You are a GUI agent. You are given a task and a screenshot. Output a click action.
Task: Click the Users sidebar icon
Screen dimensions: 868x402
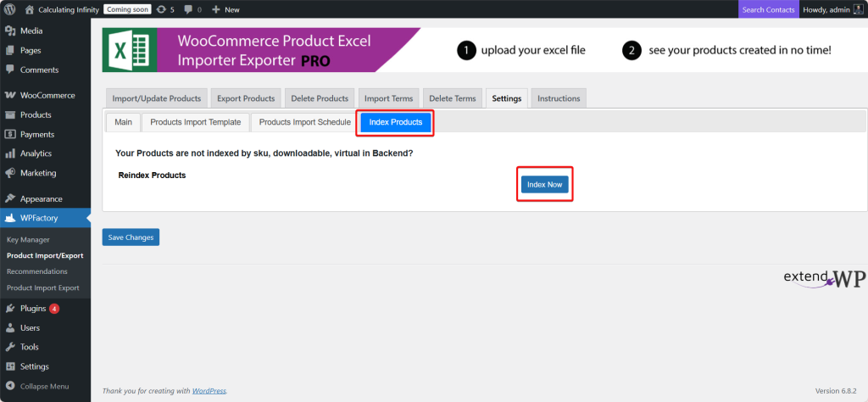click(9, 328)
